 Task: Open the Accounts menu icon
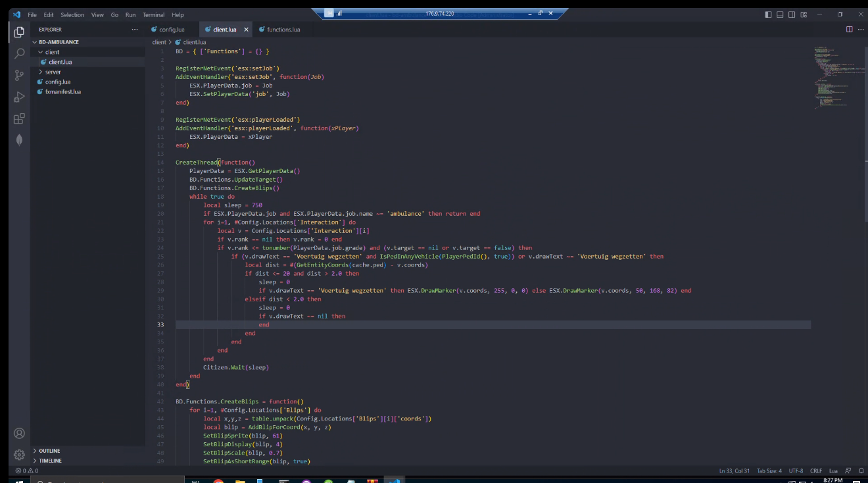tap(19, 433)
